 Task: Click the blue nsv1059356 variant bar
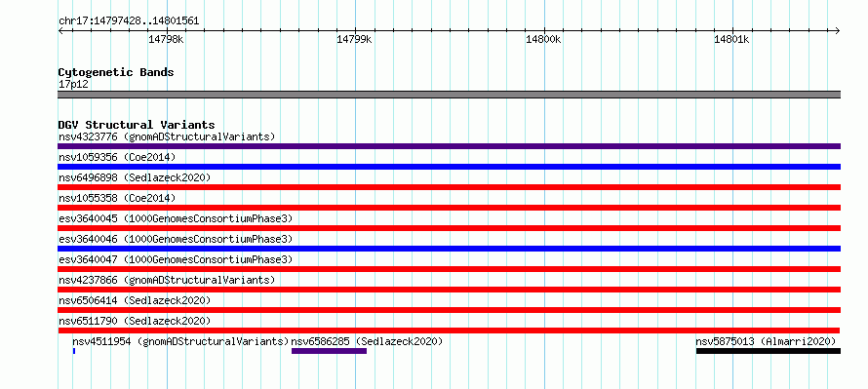click(x=449, y=167)
